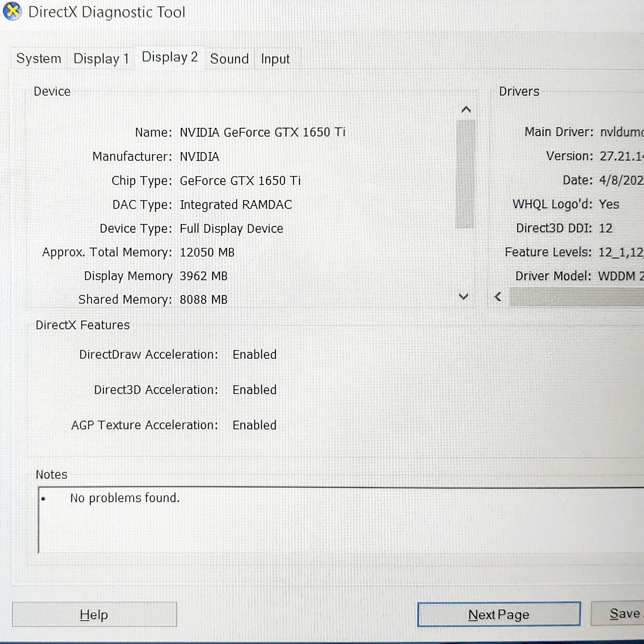The width and height of the screenshot is (644, 644).
Task: Click the Shared Memory value 8088 MB
Action: click(204, 299)
